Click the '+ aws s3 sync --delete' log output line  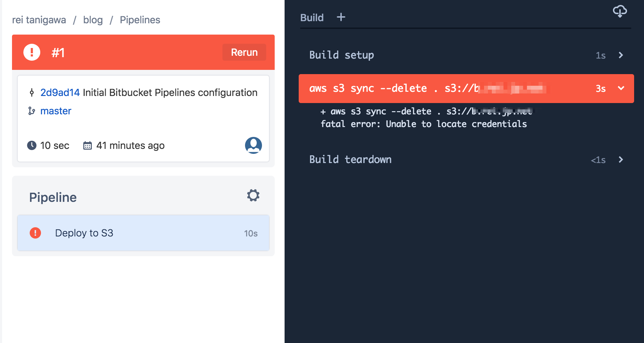pyautogui.click(x=427, y=111)
